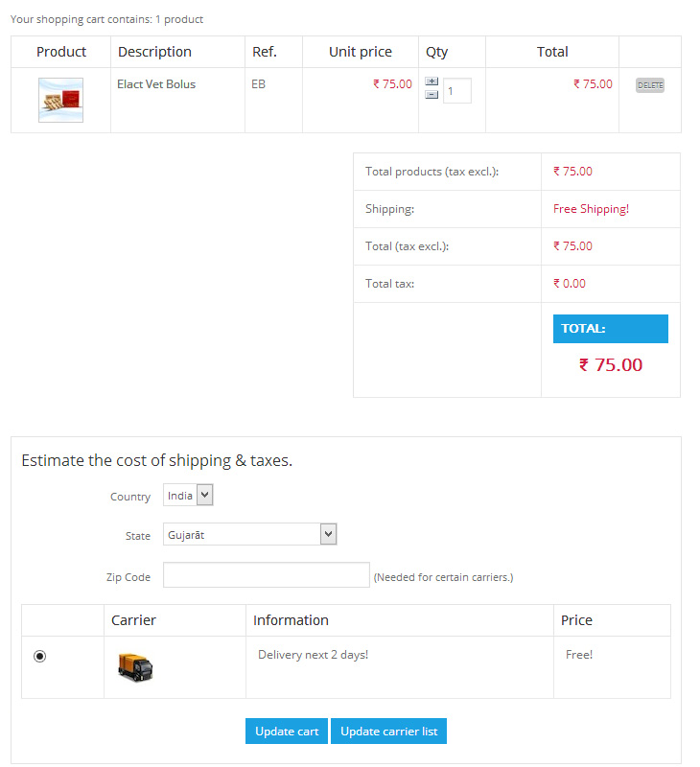Click the Unit price column header
This screenshot has width=700, height=767.
360,52
